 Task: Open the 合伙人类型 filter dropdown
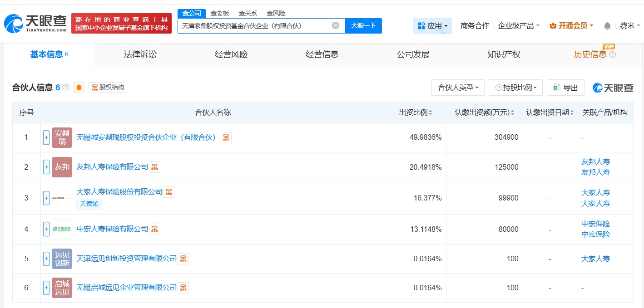coord(458,88)
